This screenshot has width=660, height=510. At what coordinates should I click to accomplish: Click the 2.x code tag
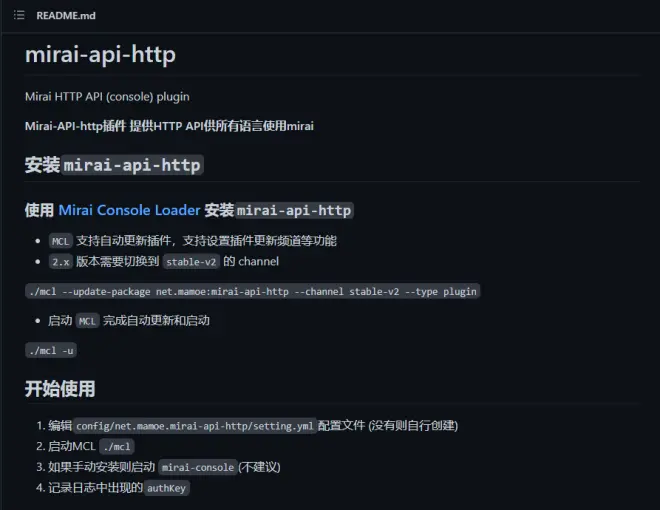coord(61,262)
